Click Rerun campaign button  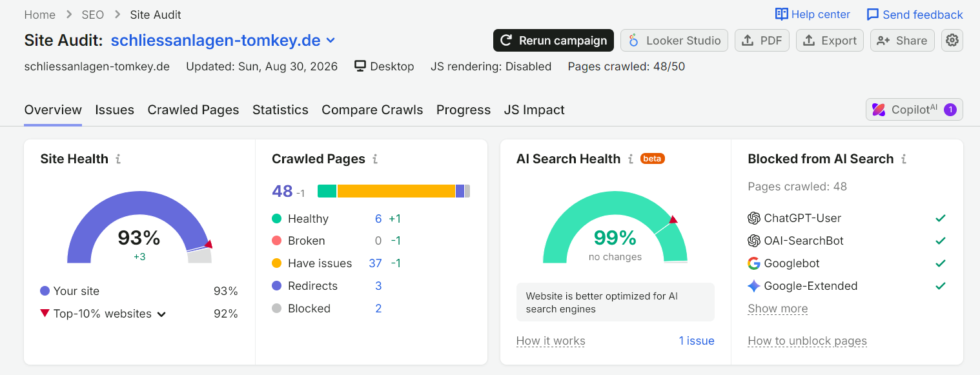click(553, 41)
